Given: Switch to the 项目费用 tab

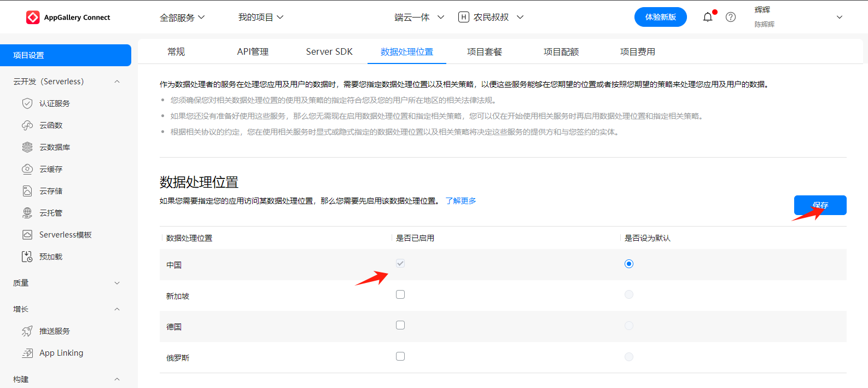Looking at the screenshot, I should click(638, 52).
